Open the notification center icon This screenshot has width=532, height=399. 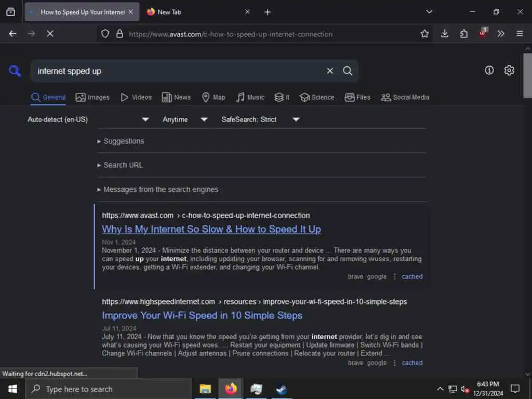click(x=515, y=389)
